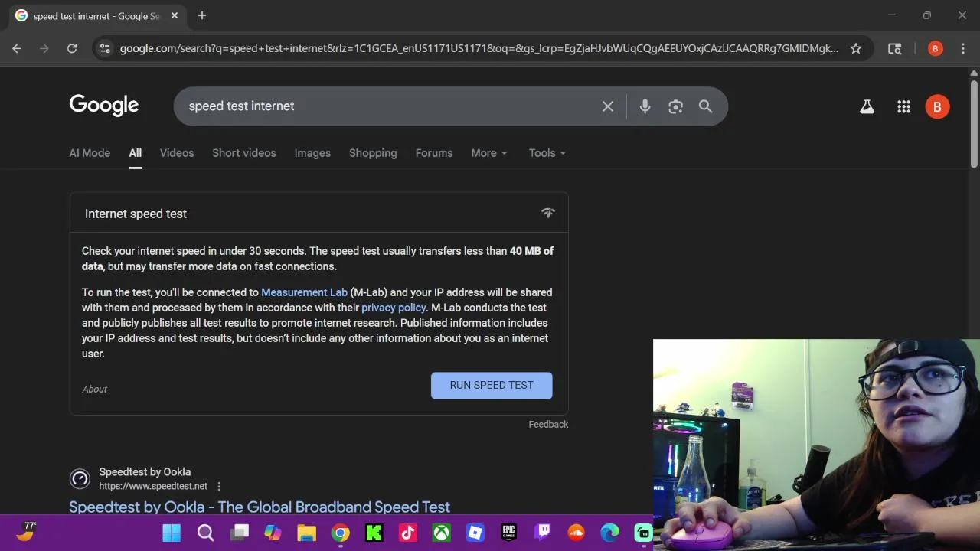Viewport: 980px width, 551px height.
Task: Launch Copilot from taskbar
Action: (x=273, y=533)
